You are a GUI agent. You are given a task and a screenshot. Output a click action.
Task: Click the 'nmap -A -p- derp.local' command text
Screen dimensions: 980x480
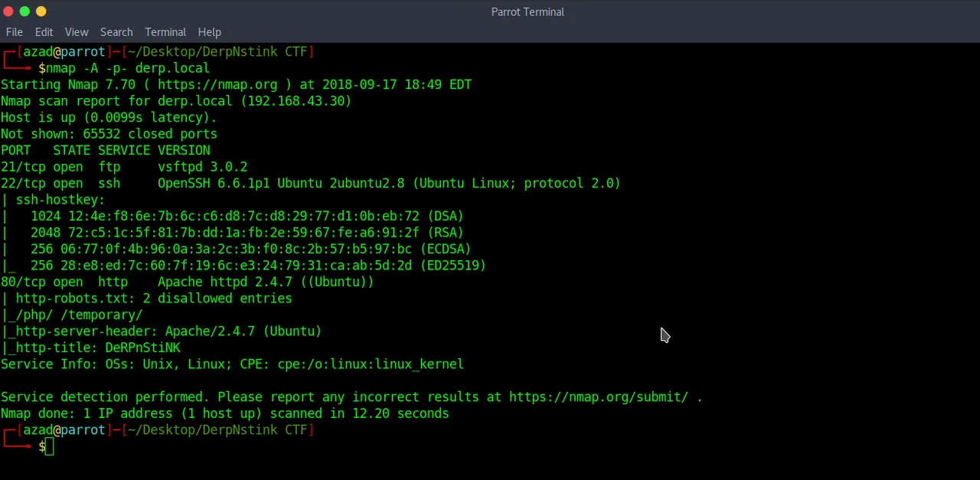[128, 68]
